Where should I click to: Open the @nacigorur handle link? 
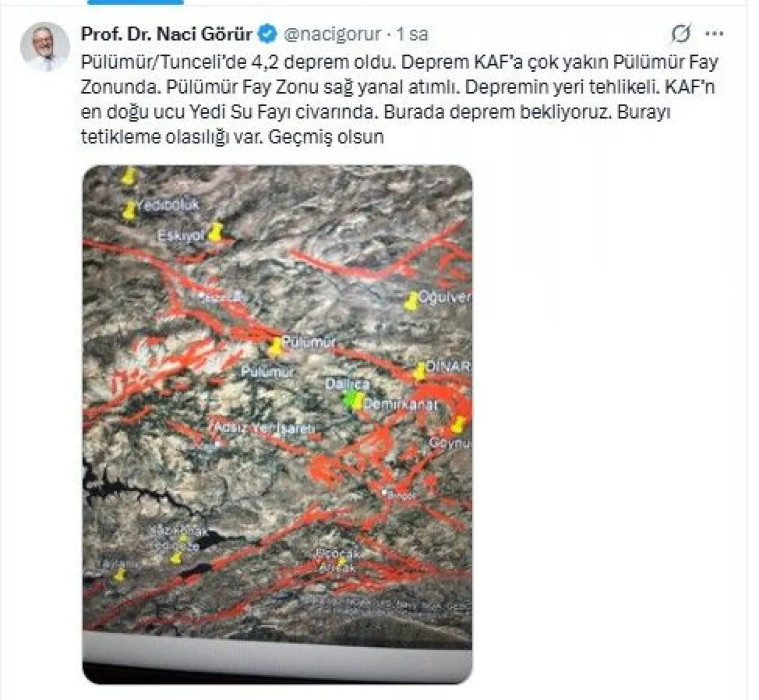point(333,34)
